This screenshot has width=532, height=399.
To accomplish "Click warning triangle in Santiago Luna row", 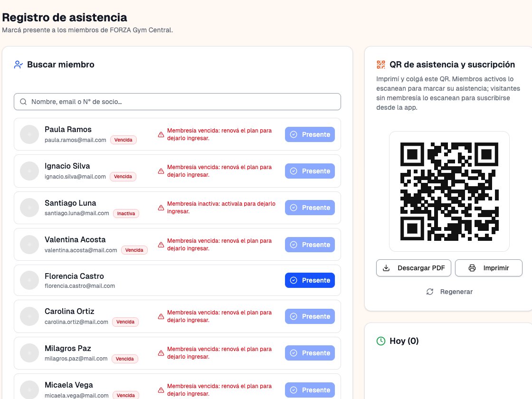I will 161,208.
